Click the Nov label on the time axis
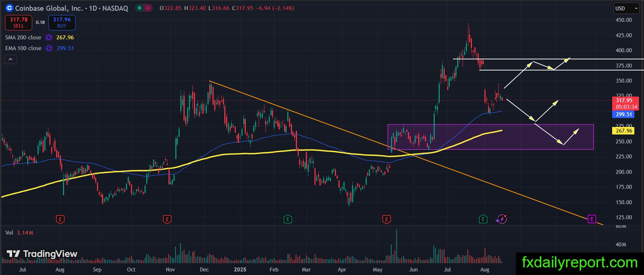 click(170, 270)
